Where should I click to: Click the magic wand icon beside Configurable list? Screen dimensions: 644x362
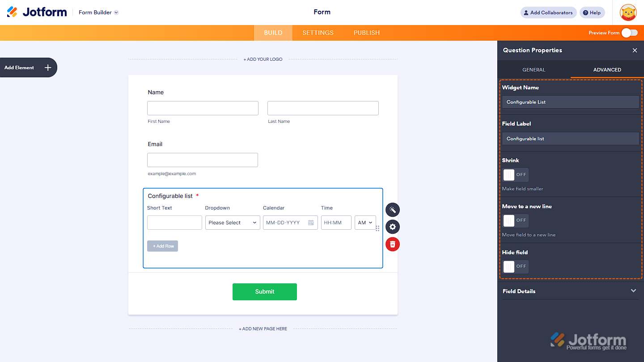pyautogui.click(x=392, y=210)
